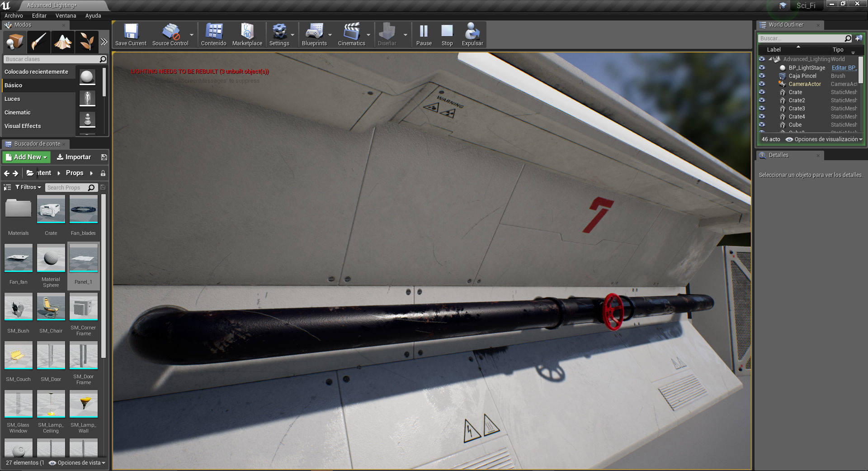This screenshot has height=471, width=868.
Task: Open Settings dropdown arrow
Action: (x=292, y=35)
